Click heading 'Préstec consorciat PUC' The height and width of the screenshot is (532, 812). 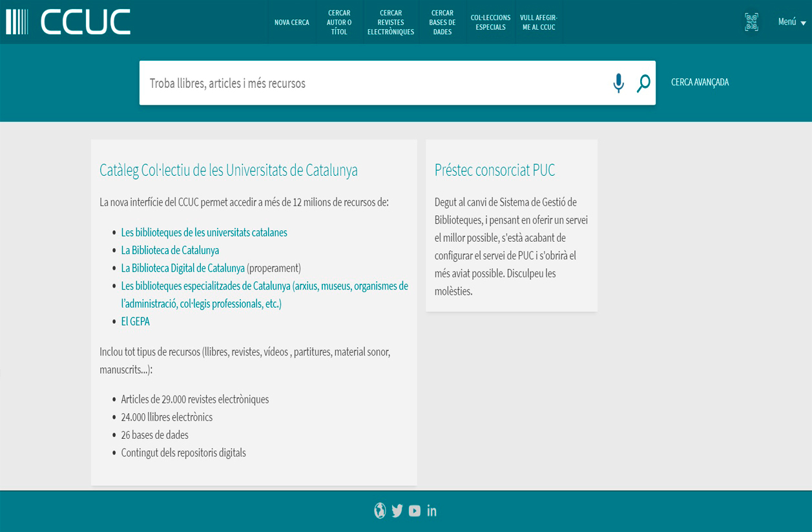coord(495,170)
